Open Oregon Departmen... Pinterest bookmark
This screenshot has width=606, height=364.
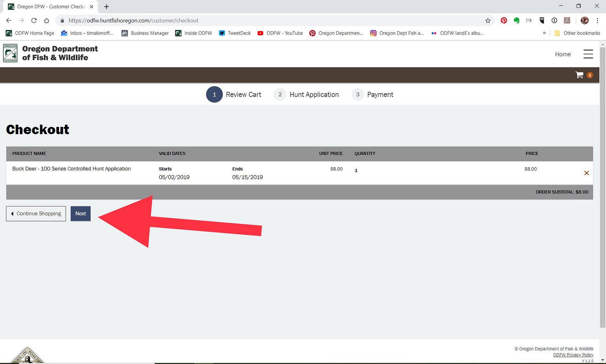336,33
